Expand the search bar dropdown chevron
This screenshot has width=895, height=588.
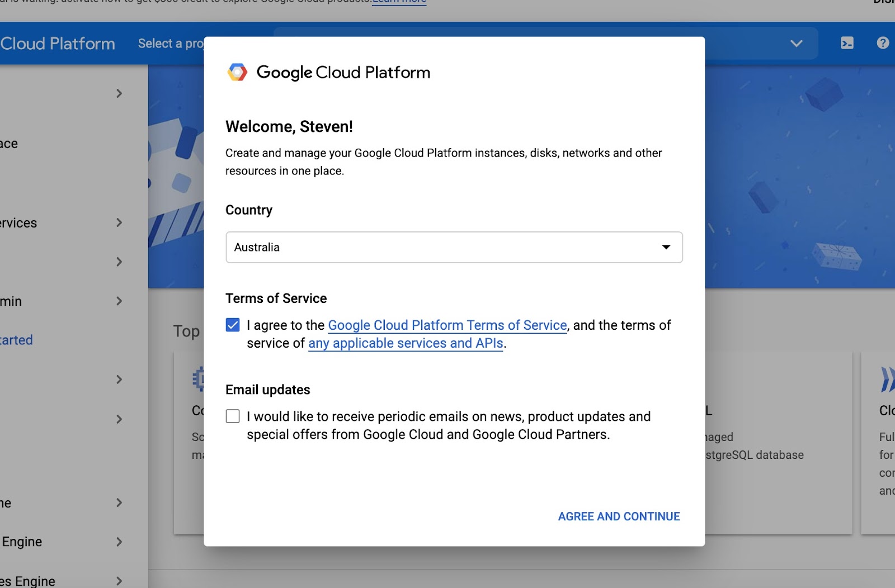point(796,44)
